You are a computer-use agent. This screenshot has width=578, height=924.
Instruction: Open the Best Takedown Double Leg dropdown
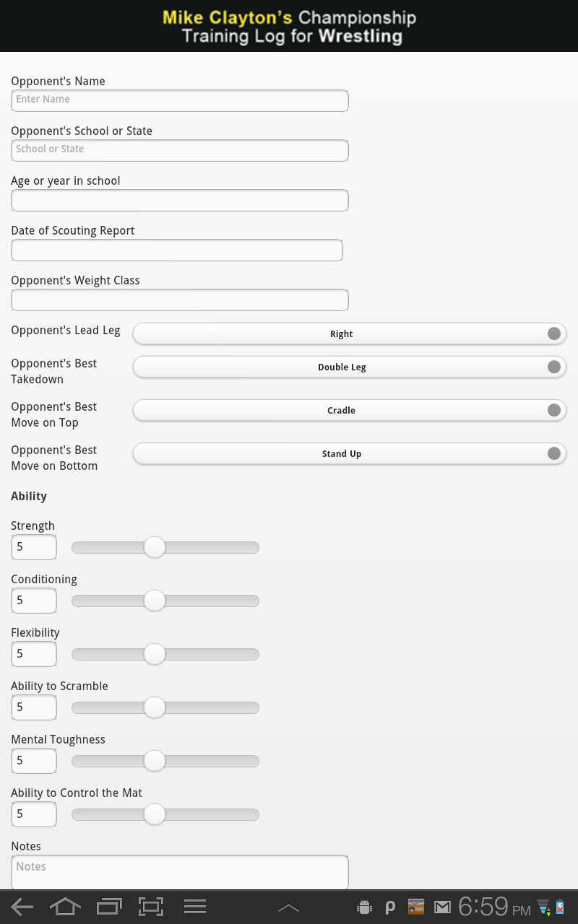(350, 367)
